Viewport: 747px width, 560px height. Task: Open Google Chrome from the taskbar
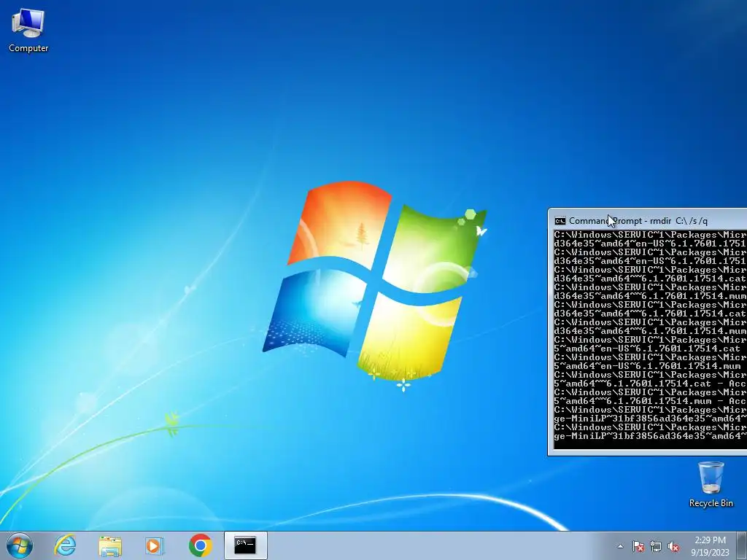(x=200, y=545)
